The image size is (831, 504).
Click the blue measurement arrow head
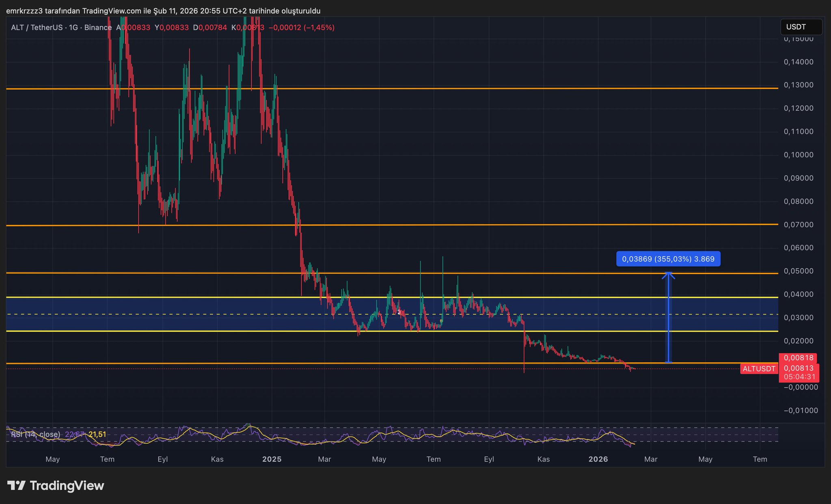[669, 275]
